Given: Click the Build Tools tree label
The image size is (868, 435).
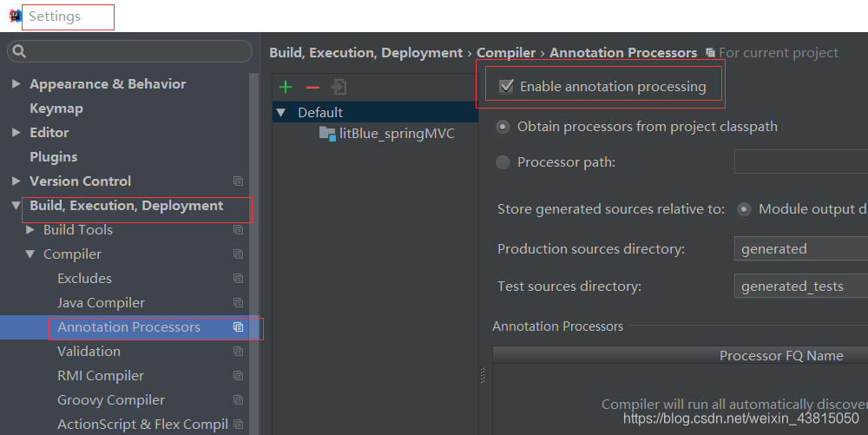Looking at the screenshot, I should [x=78, y=230].
